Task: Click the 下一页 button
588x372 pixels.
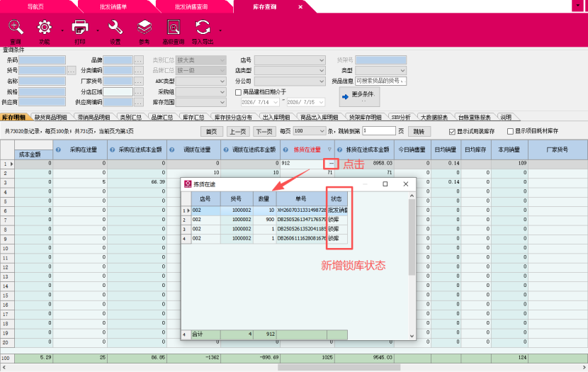Action: (264, 131)
